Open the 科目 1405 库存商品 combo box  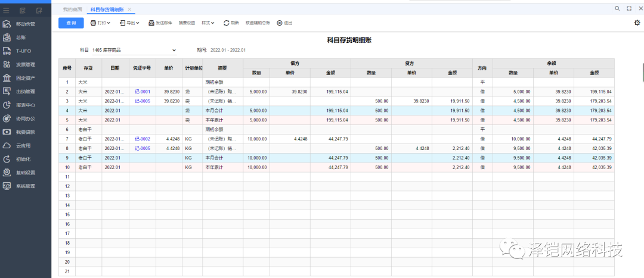[x=134, y=50]
